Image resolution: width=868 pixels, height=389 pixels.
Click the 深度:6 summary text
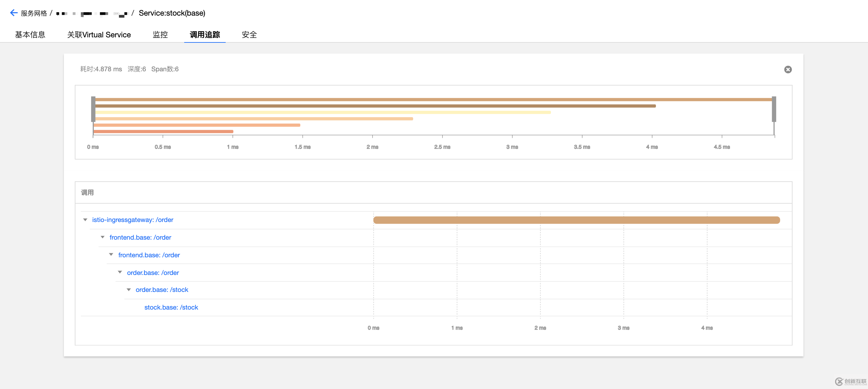pyautogui.click(x=137, y=69)
